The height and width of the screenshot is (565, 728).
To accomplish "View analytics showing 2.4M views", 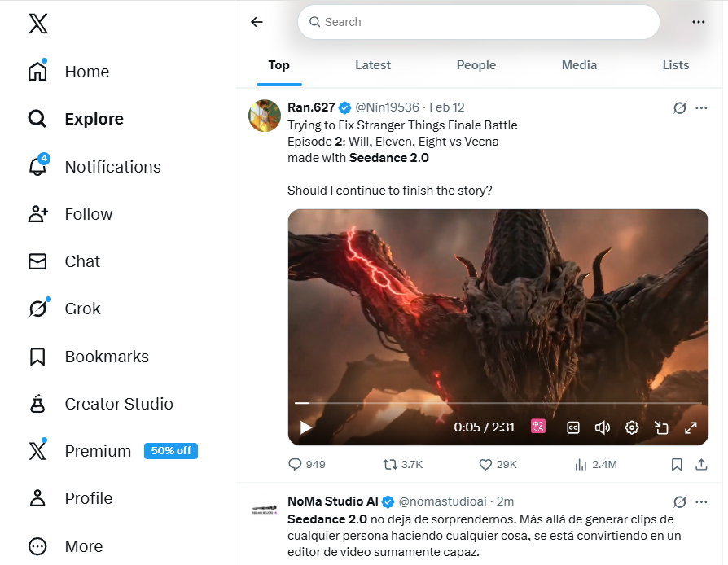I will (596, 464).
